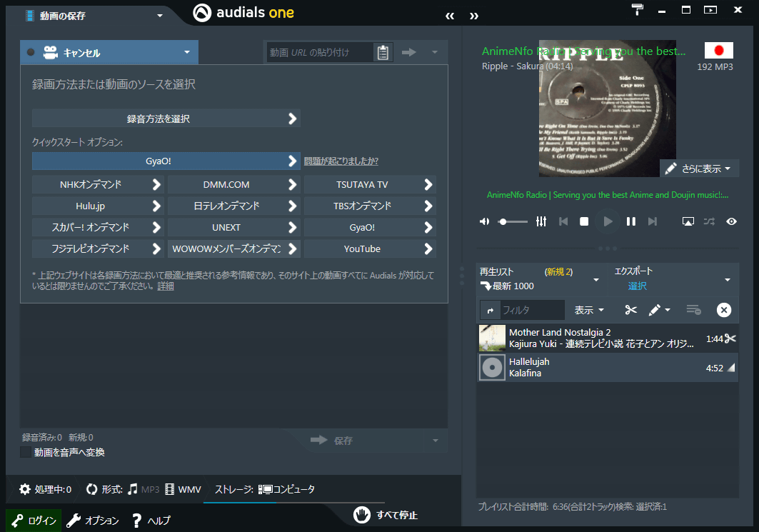Viewport: 759px width, 532px height.
Task: Open 問題が起こりましたか? link
Action: coord(341,161)
